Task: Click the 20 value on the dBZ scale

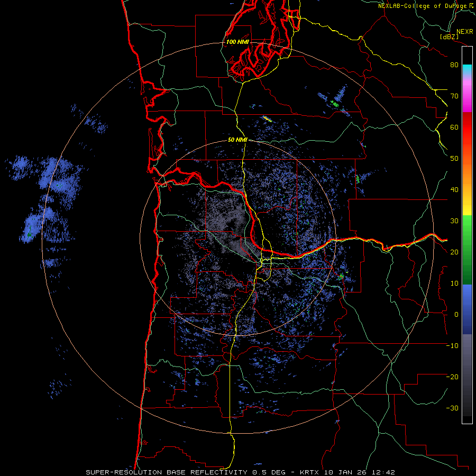Action: tap(454, 252)
